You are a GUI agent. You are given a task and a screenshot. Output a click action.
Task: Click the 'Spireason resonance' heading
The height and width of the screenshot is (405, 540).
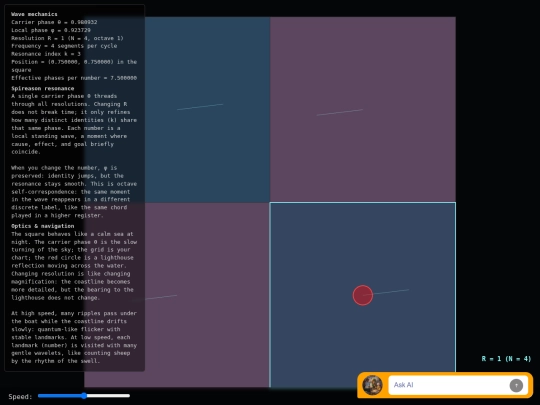(x=42, y=89)
